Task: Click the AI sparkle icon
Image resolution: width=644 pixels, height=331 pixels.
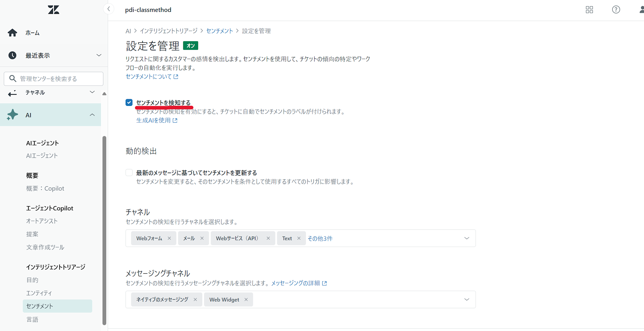Action: [x=13, y=115]
